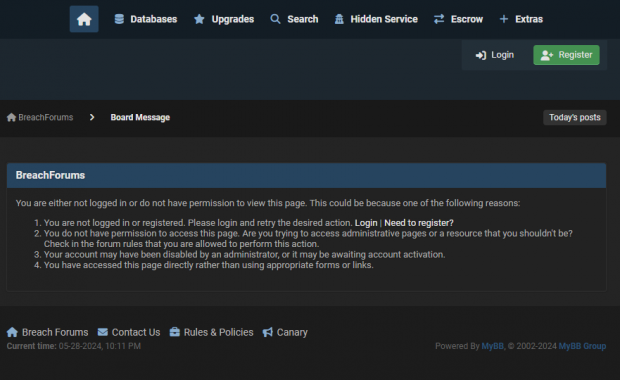Open the Databases menu item

(x=154, y=19)
